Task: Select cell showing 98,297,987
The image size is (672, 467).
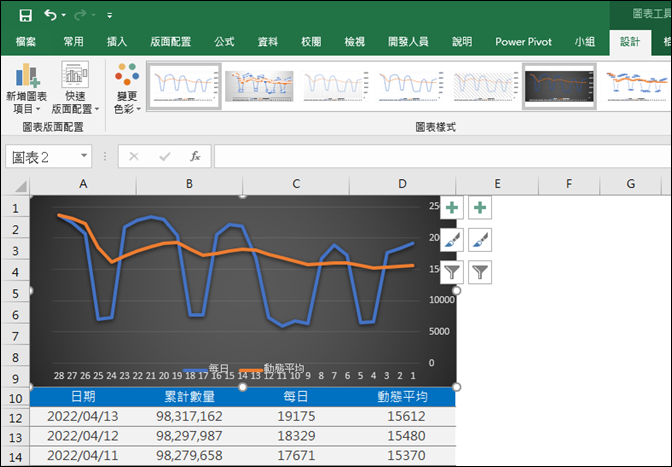Action: (x=189, y=436)
